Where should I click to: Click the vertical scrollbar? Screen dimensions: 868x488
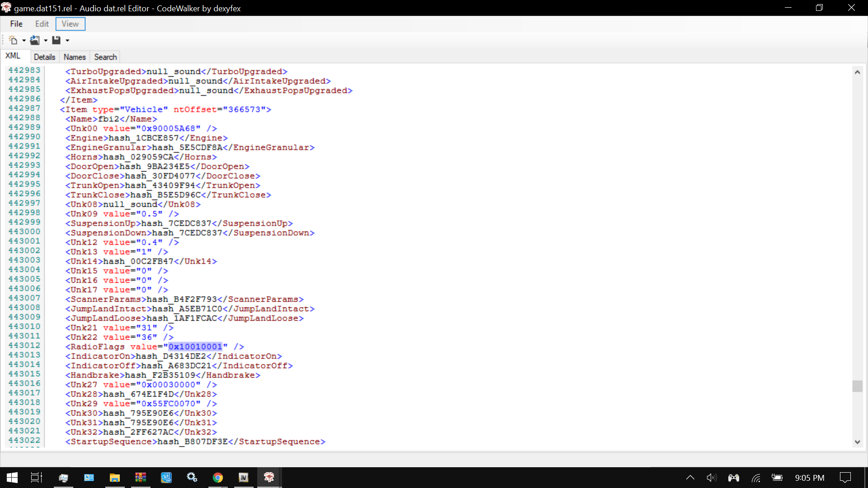857,386
